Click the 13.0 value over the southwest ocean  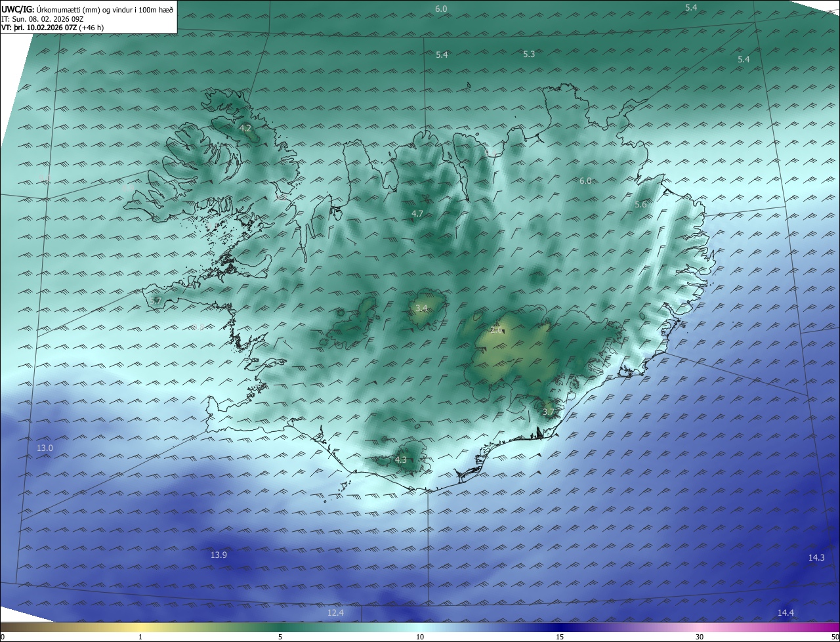click(45, 448)
